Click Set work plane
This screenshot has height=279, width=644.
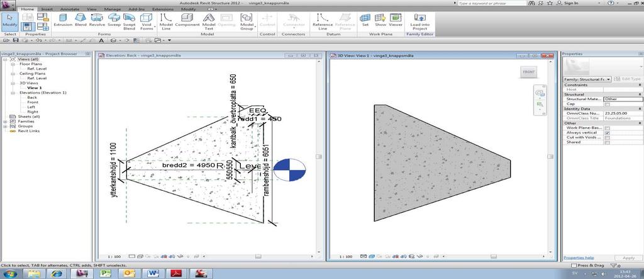click(365, 21)
